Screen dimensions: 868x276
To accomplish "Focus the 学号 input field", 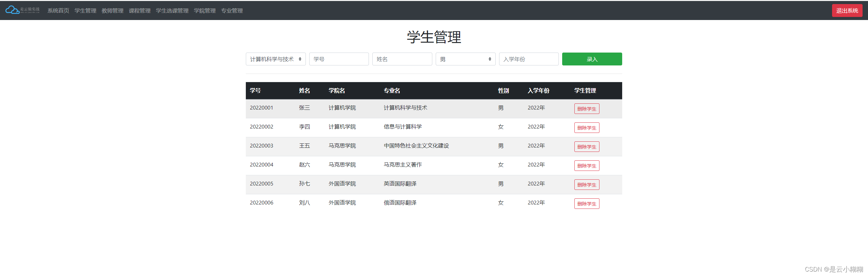I will [x=339, y=59].
